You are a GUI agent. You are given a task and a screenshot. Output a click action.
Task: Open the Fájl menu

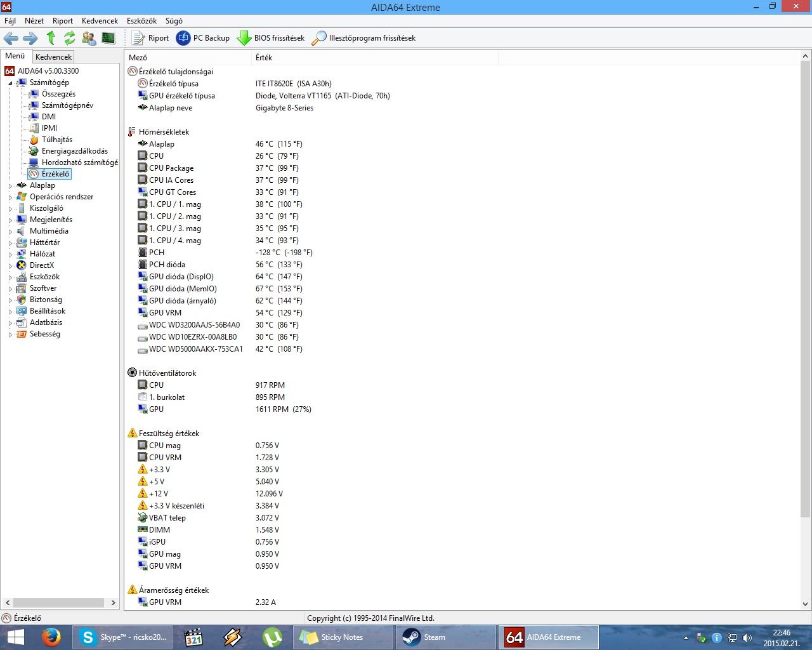coord(10,21)
